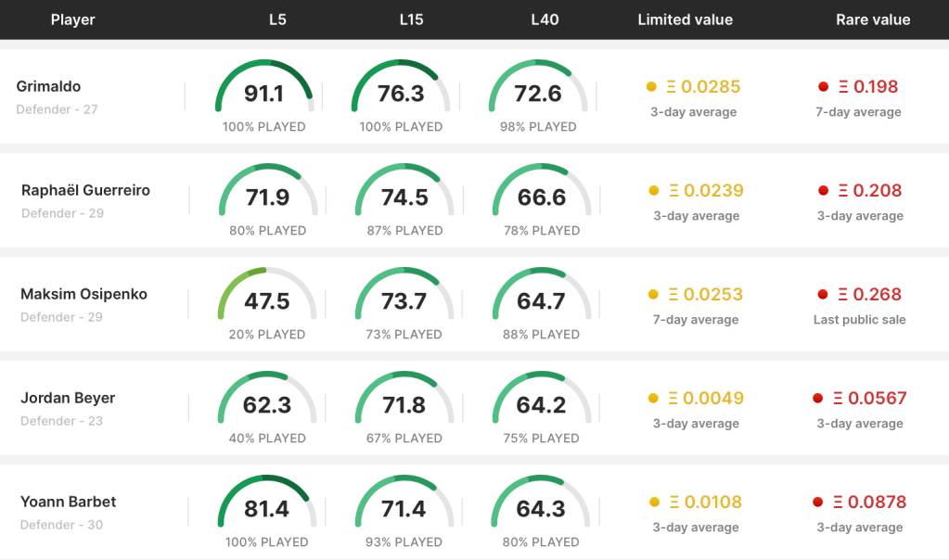
Task: Click the Player column header
Action: [72, 19]
